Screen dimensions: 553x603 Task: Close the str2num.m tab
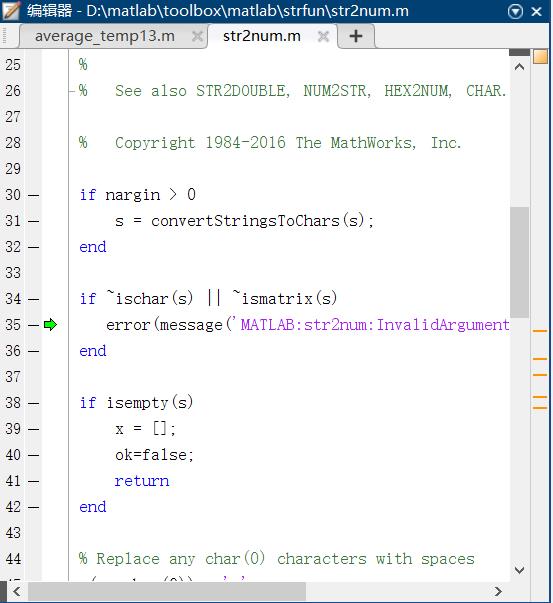click(324, 37)
